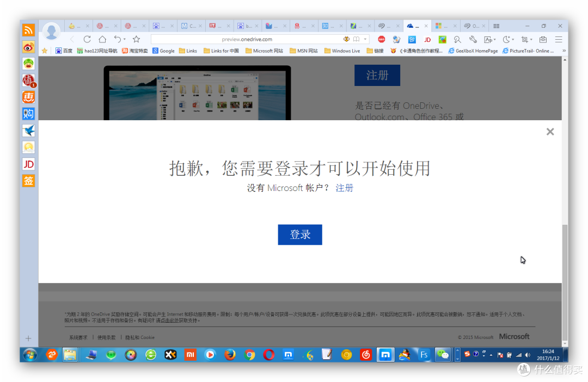588x382 pixels.
Task: Open Opera from the taskbar
Action: [x=269, y=355]
